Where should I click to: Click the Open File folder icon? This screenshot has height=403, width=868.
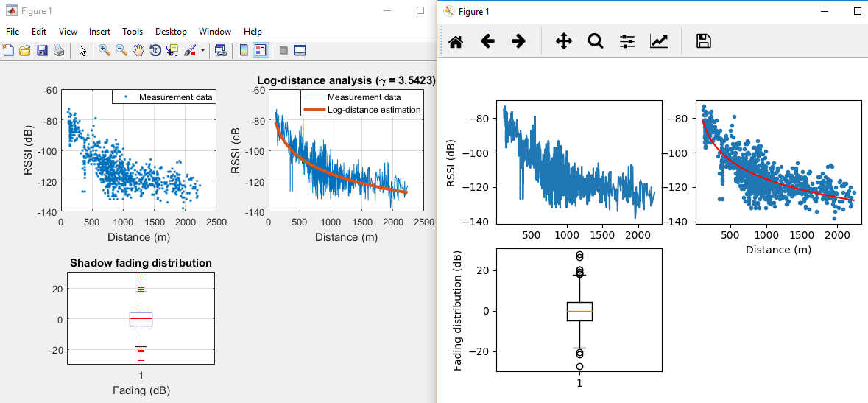click(25, 50)
